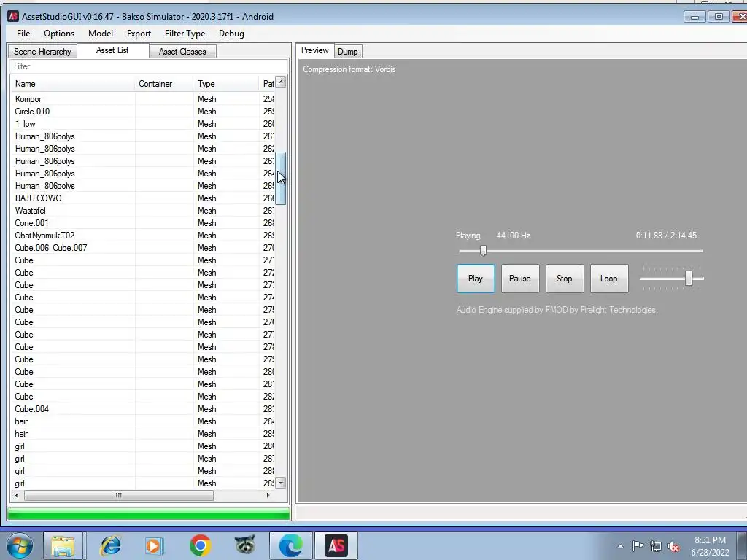Launch Google Chrome from taskbar
This screenshot has height=560, width=747.
point(200,545)
